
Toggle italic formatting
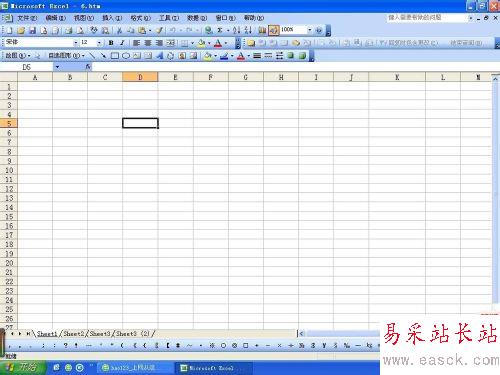(122, 43)
